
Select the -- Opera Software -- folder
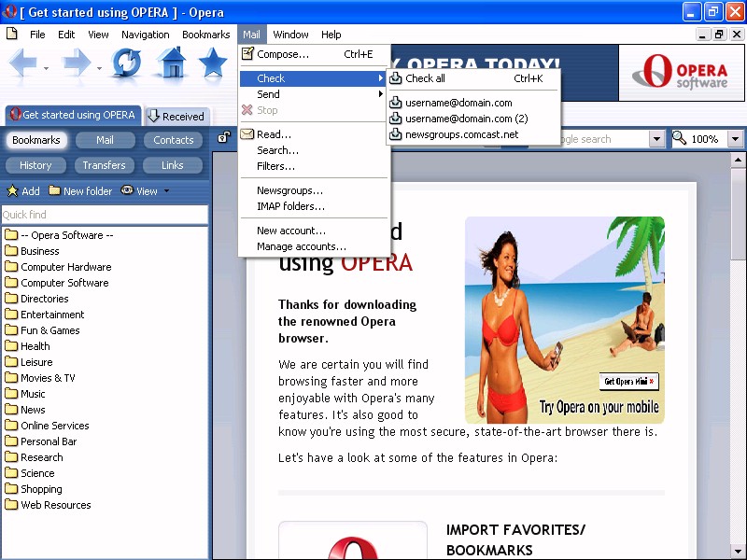pyautogui.click(x=59, y=235)
